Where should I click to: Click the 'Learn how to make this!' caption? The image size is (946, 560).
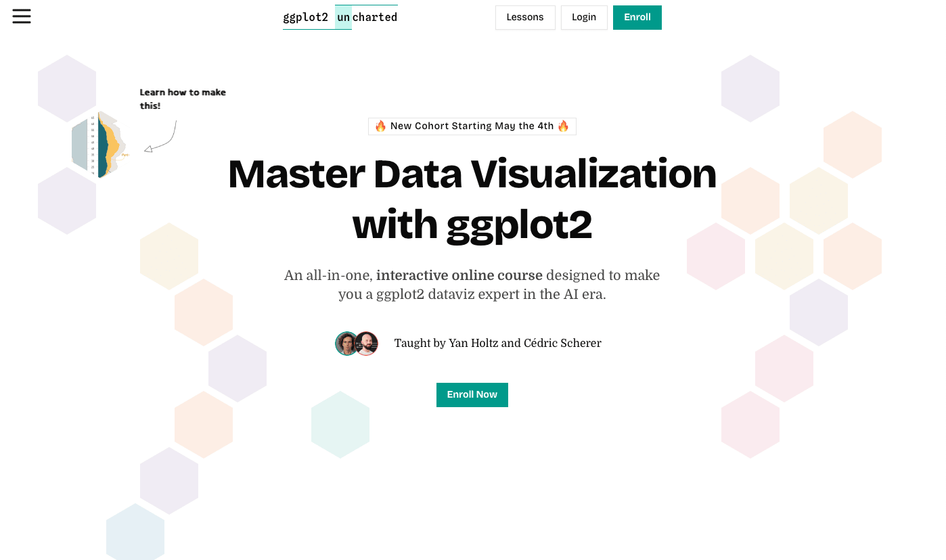183,99
